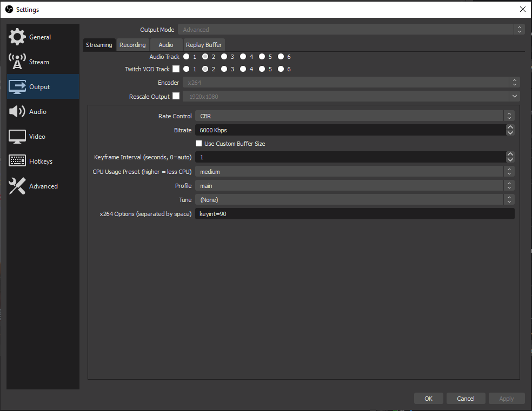Click the x264 Options text field
This screenshot has width=532, height=411.
(x=355, y=213)
